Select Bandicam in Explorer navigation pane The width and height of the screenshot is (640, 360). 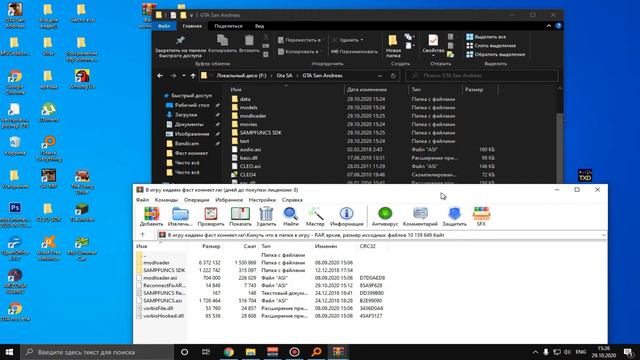click(x=187, y=143)
